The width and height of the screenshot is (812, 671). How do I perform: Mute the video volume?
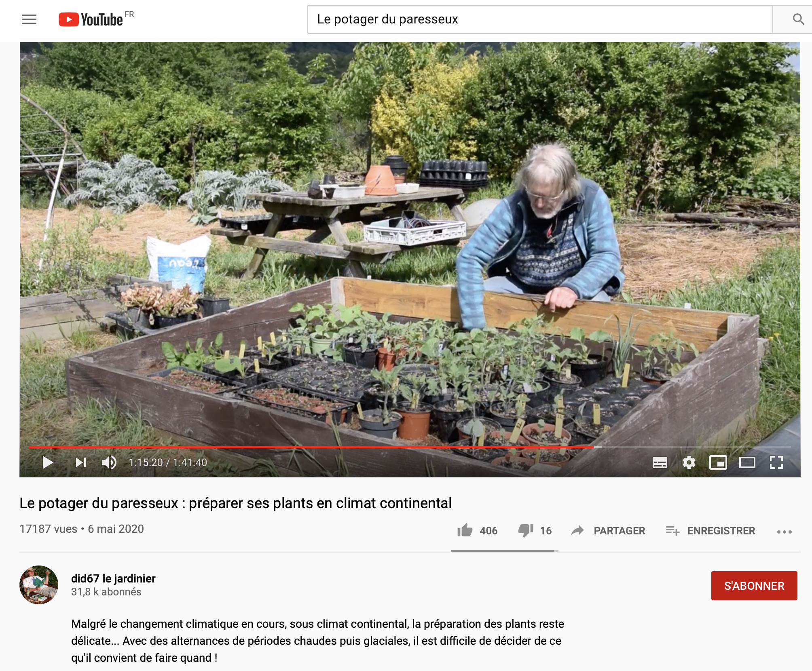[109, 462]
